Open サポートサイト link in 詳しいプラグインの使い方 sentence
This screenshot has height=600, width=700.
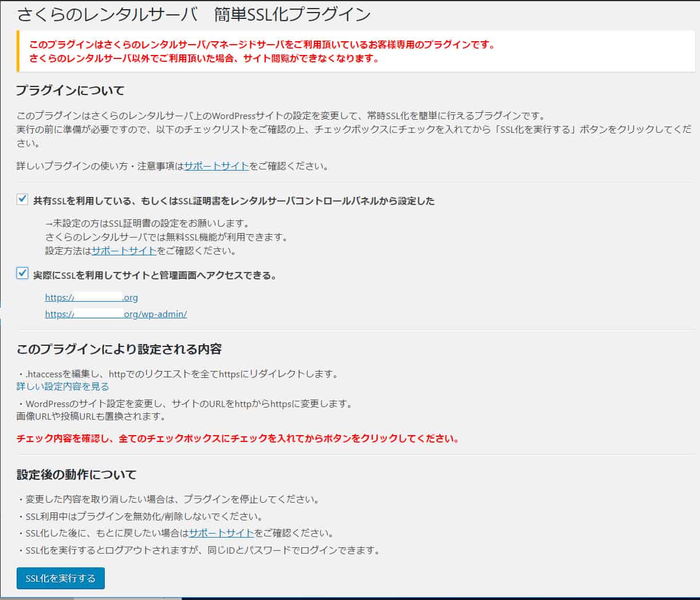click(x=216, y=167)
